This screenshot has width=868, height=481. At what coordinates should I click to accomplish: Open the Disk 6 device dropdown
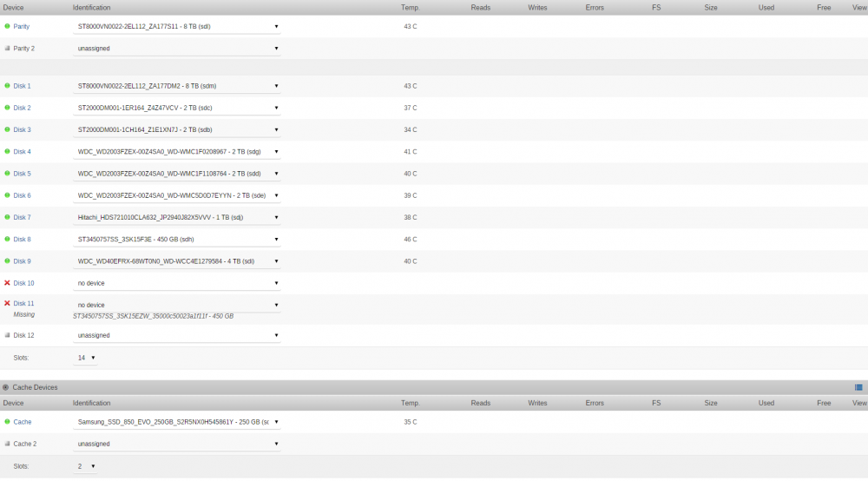click(177, 195)
